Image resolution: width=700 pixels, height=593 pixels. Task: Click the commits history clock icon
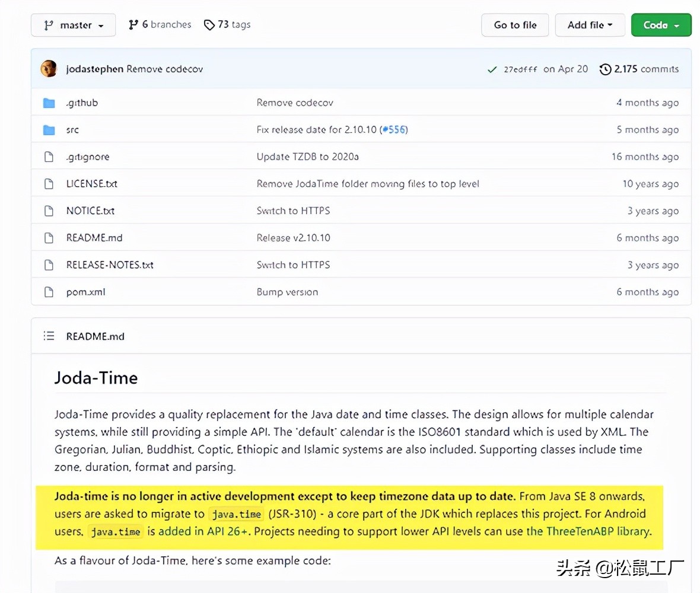coord(605,69)
